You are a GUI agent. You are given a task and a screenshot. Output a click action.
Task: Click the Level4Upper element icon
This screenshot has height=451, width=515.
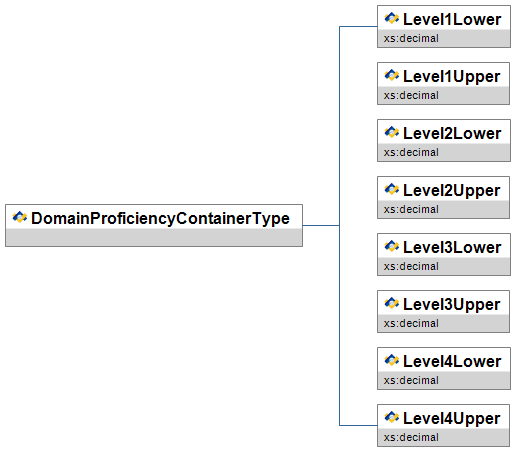coord(391,417)
